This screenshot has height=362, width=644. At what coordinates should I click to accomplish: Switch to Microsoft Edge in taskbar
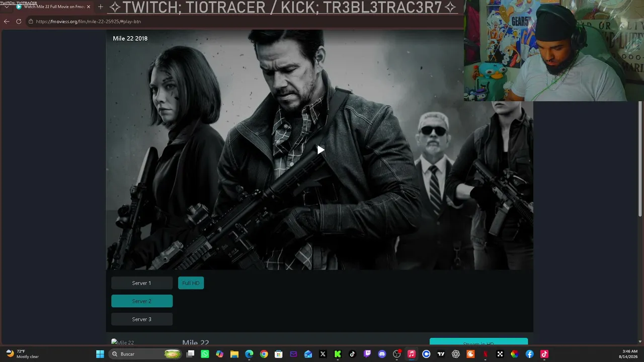point(249,354)
